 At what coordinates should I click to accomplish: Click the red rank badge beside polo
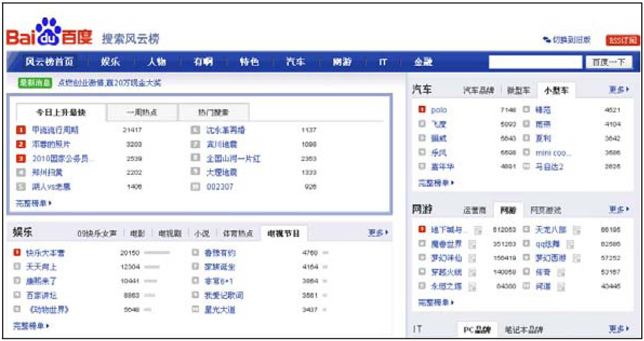point(422,110)
